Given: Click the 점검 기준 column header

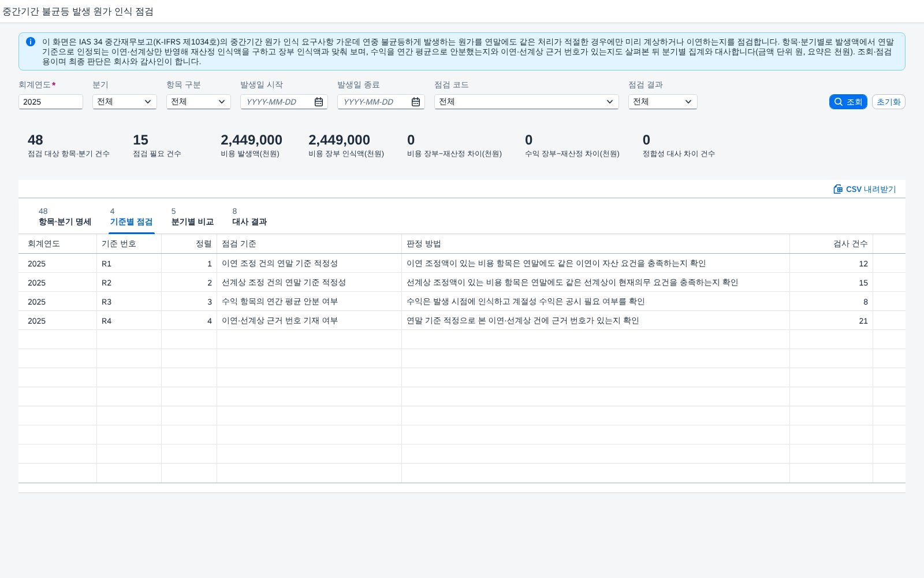Looking at the screenshot, I should click(x=310, y=244).
